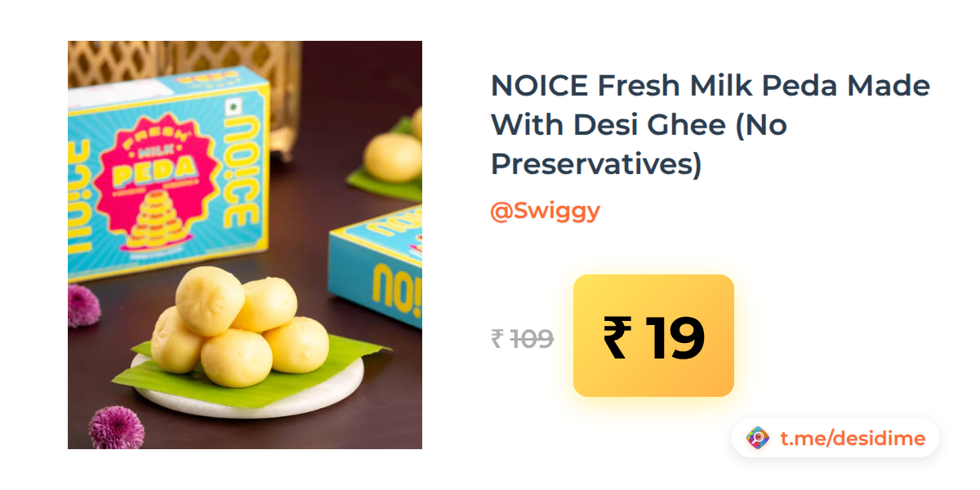Click the single peda in background
Image resolution: width=980 pixels, height=490 pixels.
click(393, 156)
